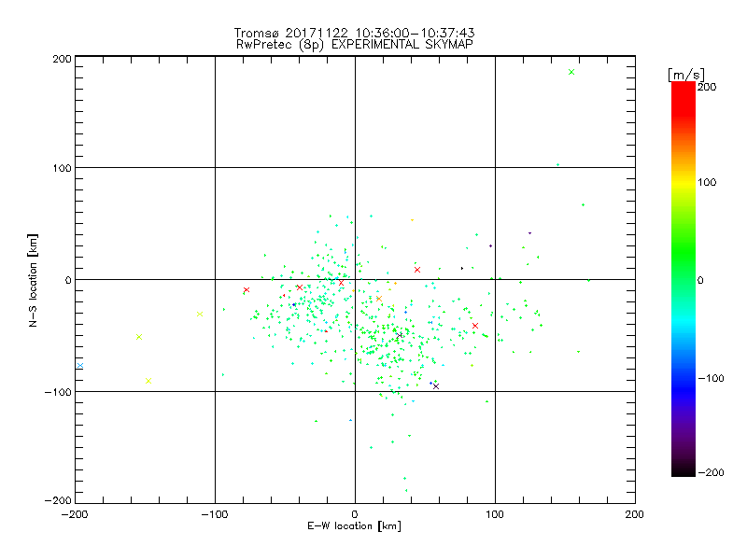Click the title line "Tromsø 20171122 10:36:00-10:37:43"
Image resolution: width=747 pixels, height=560 pixels.
pyautogui.click(x=354, y=33)
